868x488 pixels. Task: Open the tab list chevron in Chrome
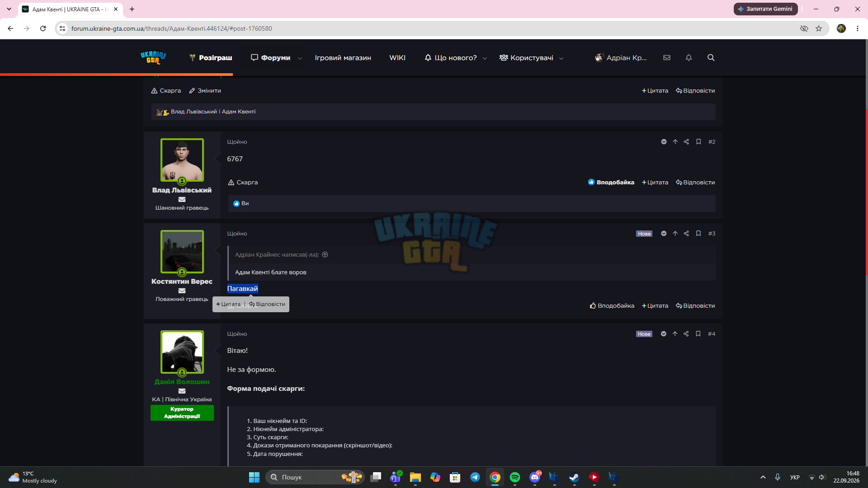[x=9, y=9]
